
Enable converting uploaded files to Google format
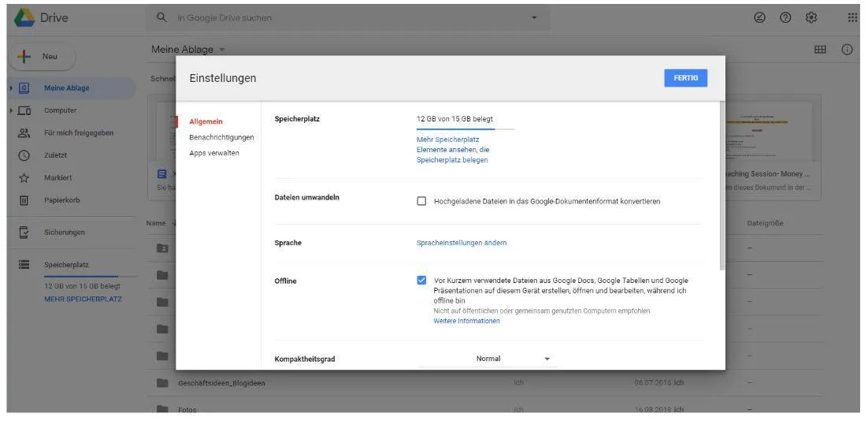tap(422, 201)
